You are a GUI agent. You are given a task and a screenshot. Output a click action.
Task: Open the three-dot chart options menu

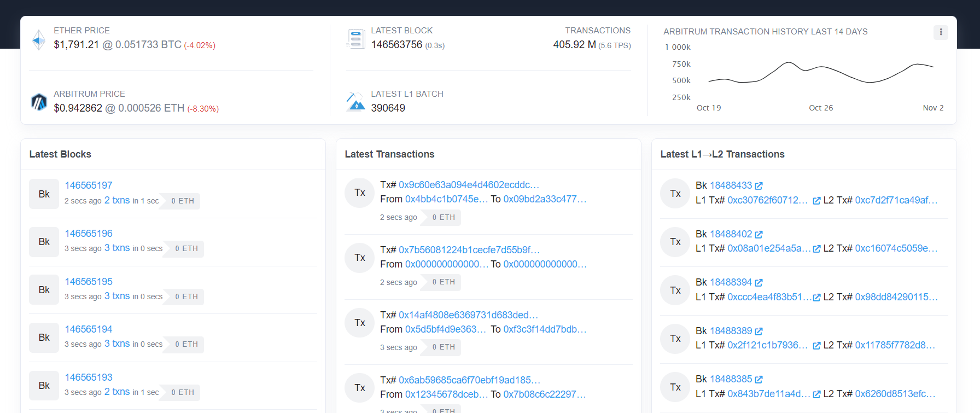[x=941, y=32]
